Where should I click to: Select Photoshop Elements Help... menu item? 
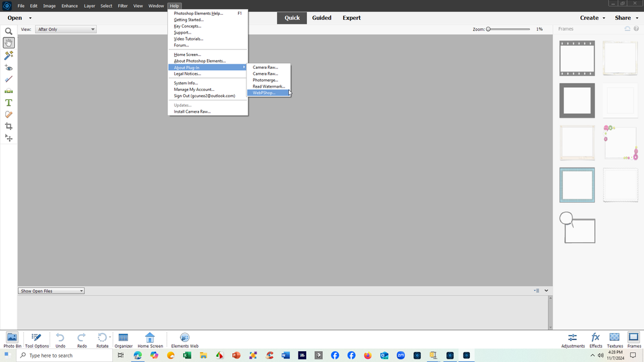click(208, 14)
